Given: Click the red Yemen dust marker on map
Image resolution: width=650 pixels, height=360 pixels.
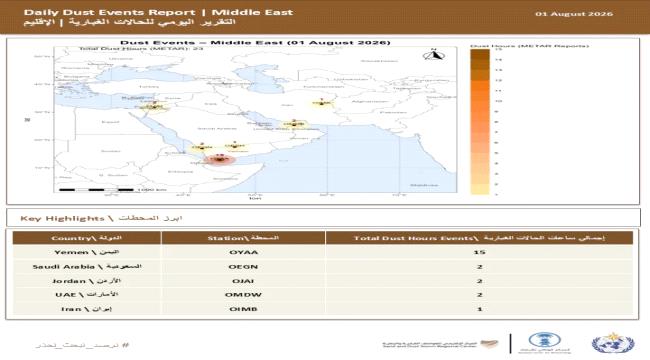Looking at the screenshot, I should (220, 159).
